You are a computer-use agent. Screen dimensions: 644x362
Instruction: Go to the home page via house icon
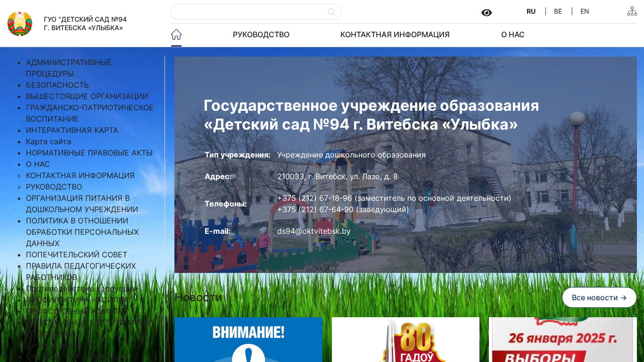tap(176, 34)
